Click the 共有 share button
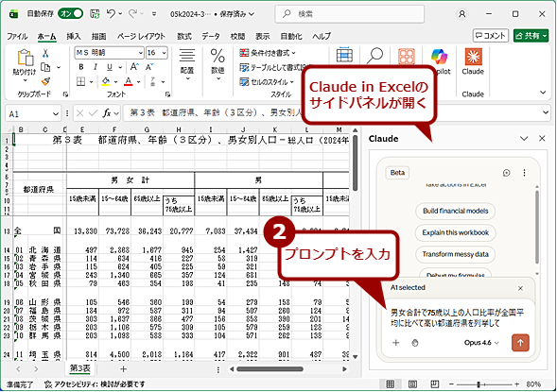 [x=531, y=36]
